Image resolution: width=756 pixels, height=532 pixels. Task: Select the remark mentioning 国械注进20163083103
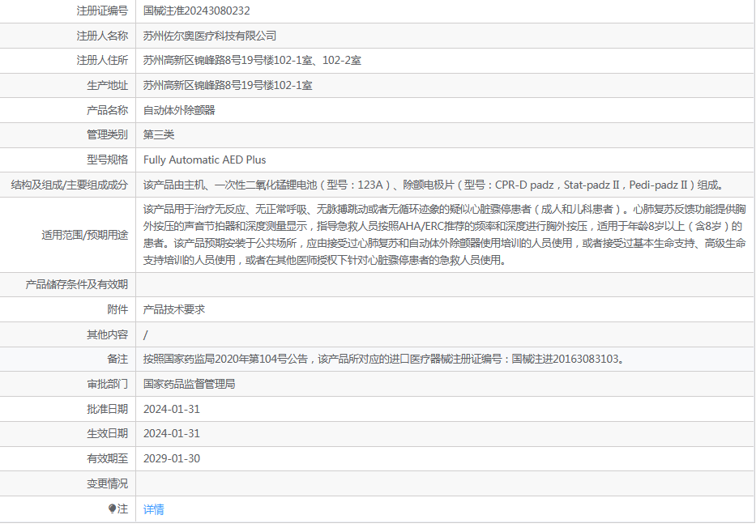click(x=384, y=359)
